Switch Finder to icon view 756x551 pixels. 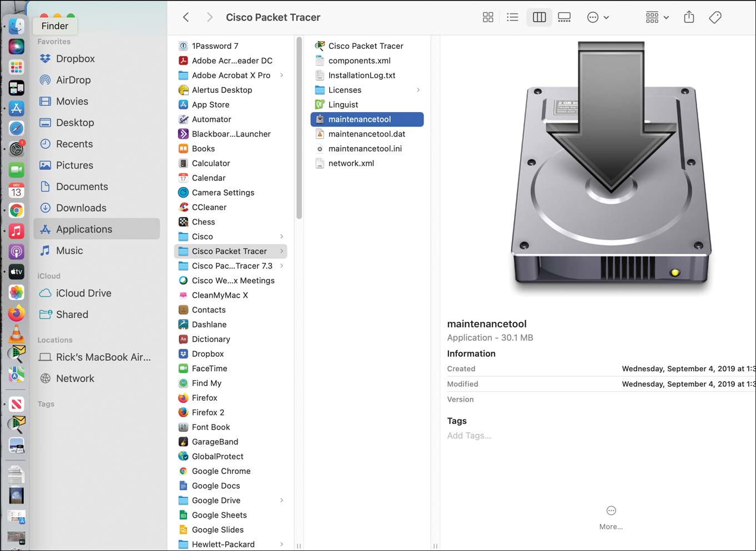pyautogui.click(x=488, y=17)
